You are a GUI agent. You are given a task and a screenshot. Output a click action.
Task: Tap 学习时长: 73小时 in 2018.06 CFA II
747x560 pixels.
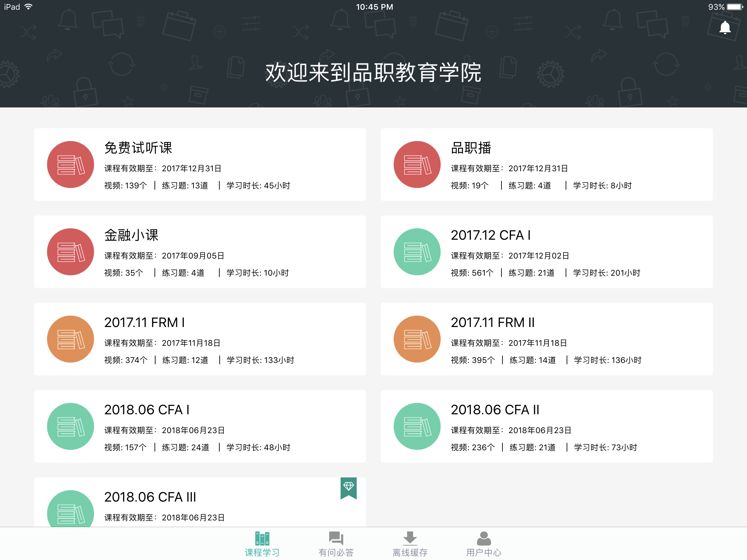click(x=606, y=447)
